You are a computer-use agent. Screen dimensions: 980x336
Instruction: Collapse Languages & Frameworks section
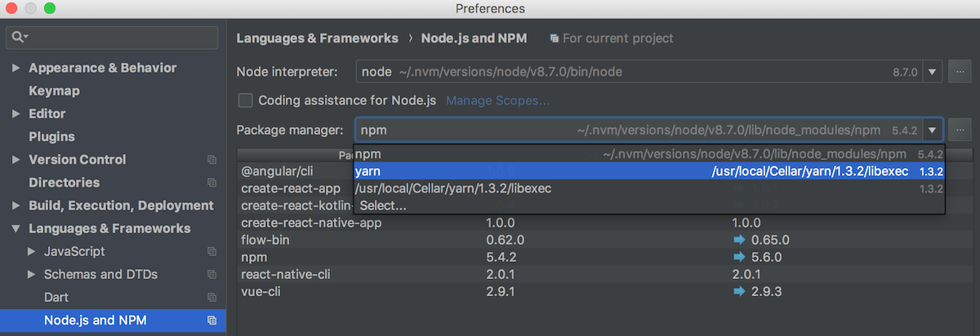[x=16, y=228]
